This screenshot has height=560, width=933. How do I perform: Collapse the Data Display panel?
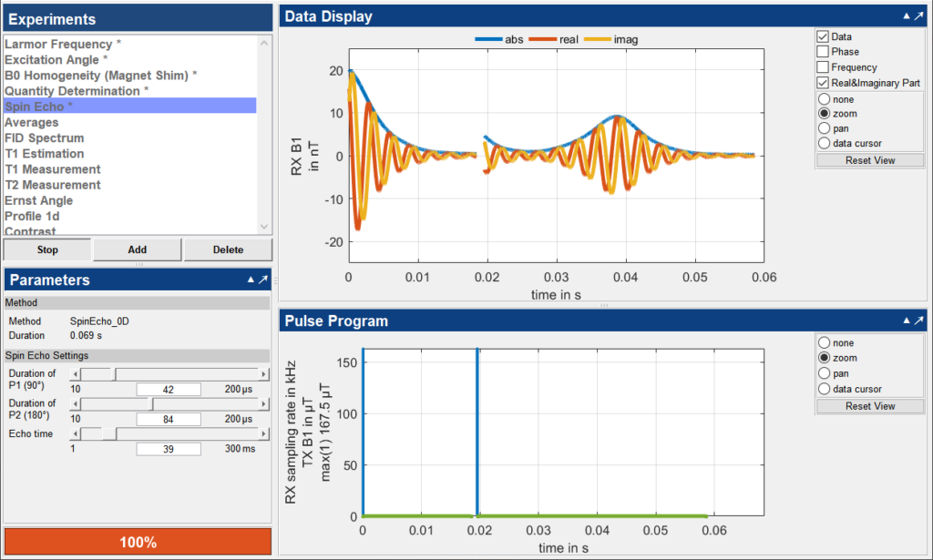tap(907, 16)
